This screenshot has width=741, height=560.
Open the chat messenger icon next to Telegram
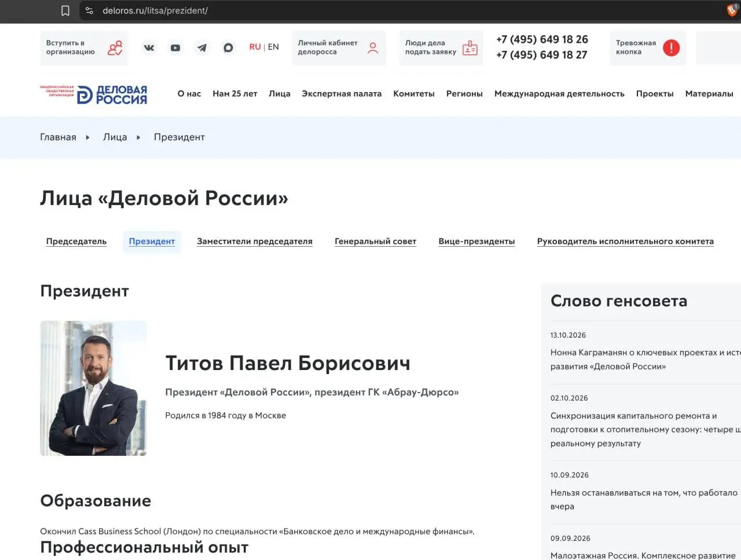(x=228, y=47)
